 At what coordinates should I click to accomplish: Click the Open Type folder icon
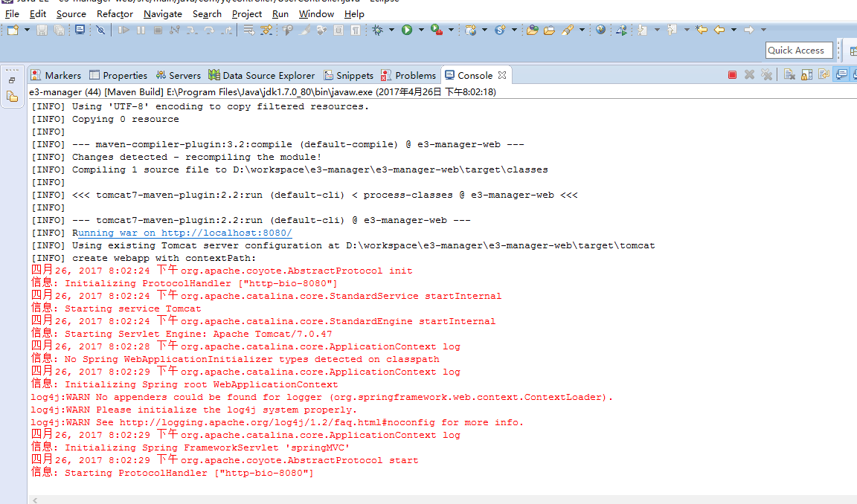(x=532, y=30)
